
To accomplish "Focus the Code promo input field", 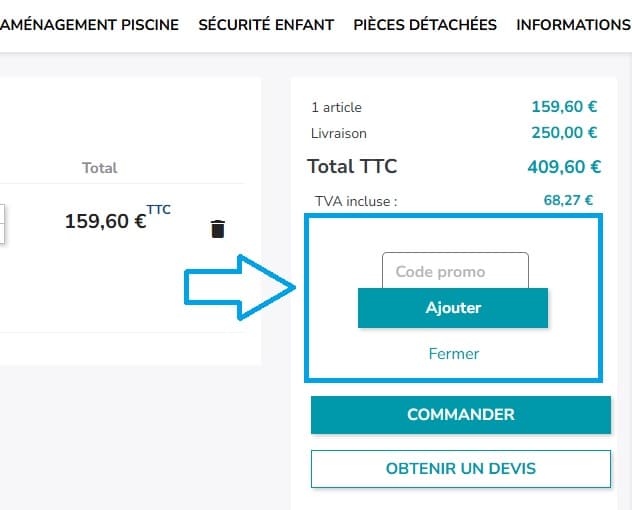I will (x=455, y=271).
